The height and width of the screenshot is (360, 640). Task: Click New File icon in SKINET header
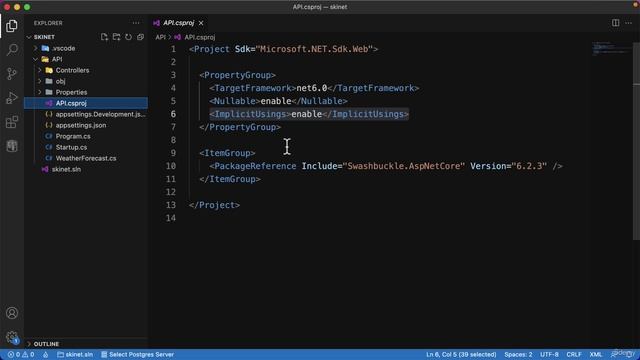tap(104, 37)
